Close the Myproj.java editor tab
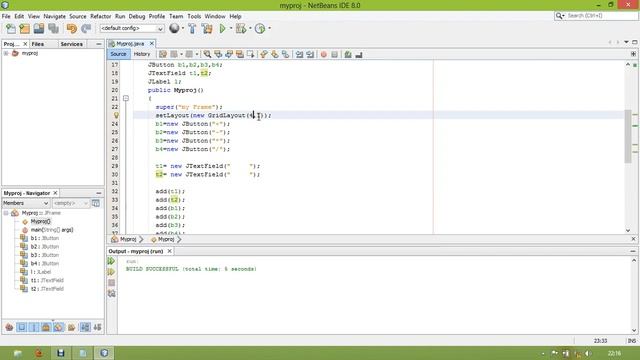Viewport: 640px width, 360px height. pos(151,43)
